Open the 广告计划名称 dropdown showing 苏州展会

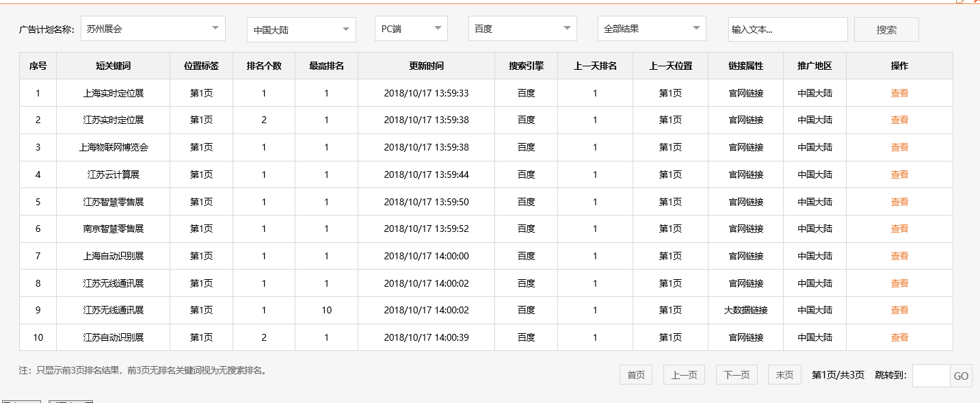click(153, 28)
